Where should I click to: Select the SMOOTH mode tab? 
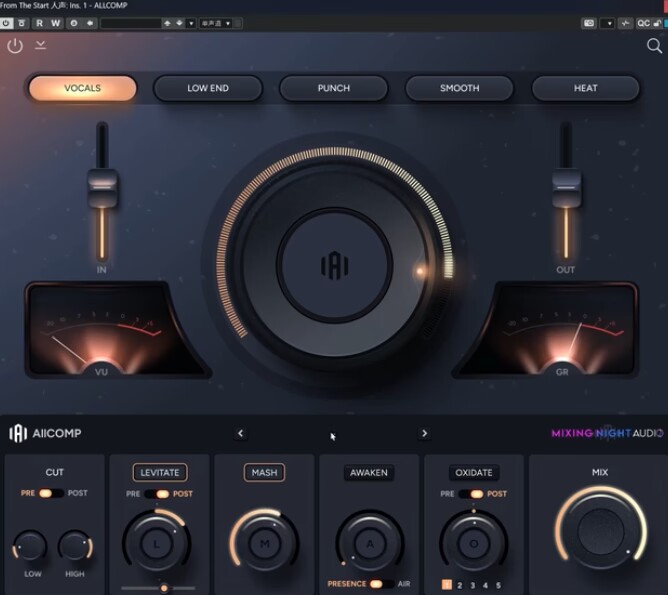[459, 88]
